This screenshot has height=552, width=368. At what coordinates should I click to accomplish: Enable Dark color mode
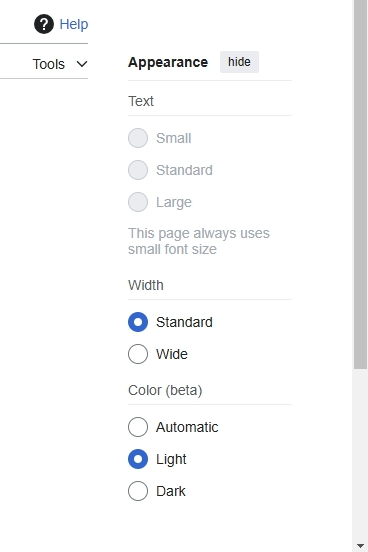pos(138,491)
